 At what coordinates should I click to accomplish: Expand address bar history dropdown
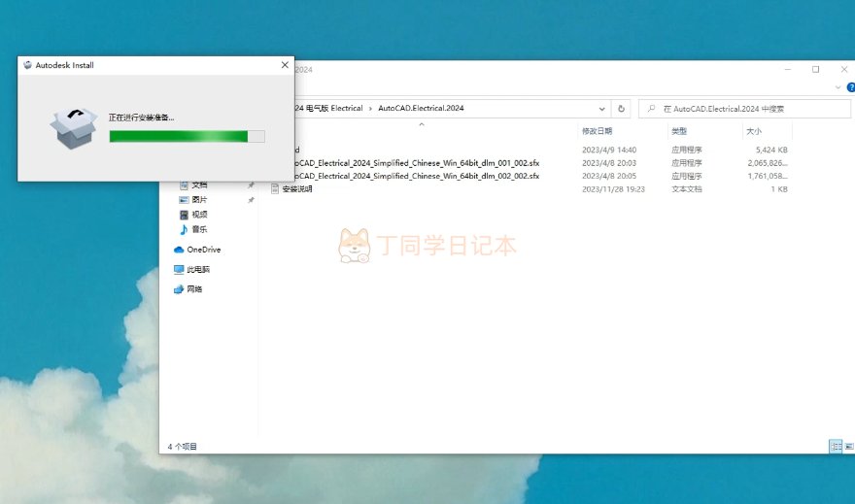pos(602,109)
